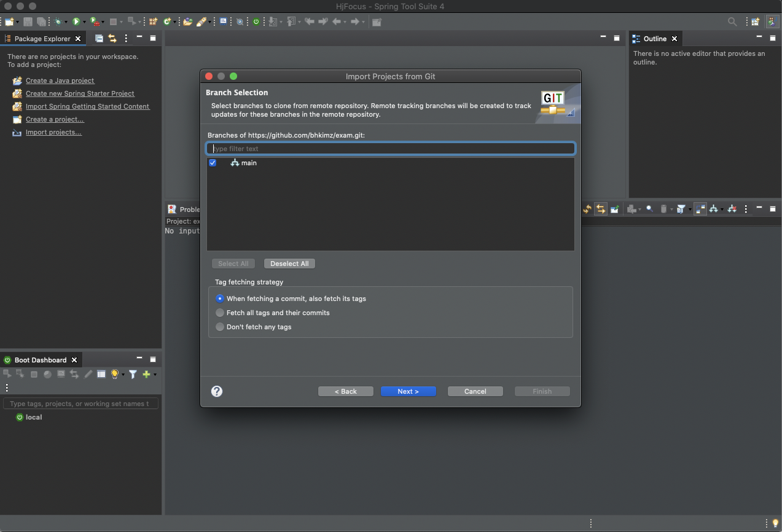Switch to the Outline tab

[x=655, y=38]
